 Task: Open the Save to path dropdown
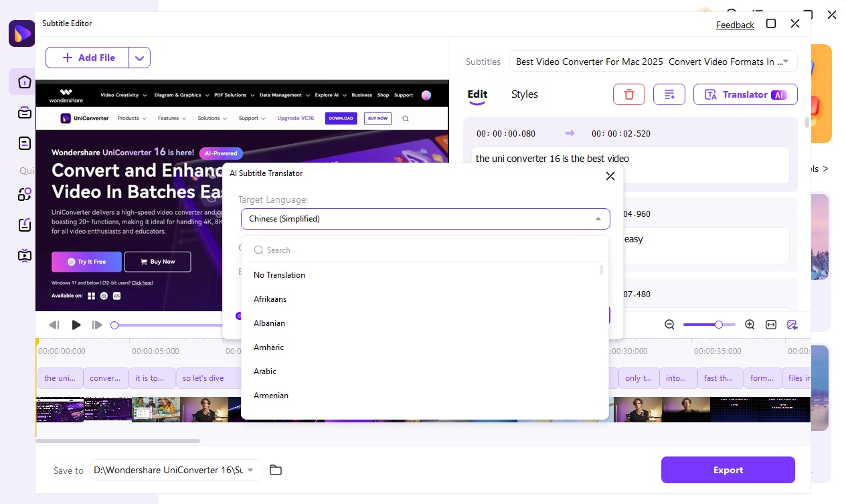(176, 470)
